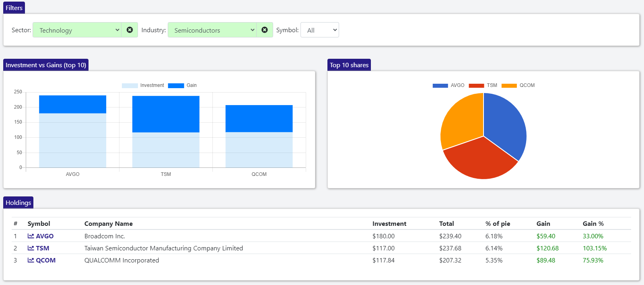
Task: Click the $59.40 gain value
Action: pyautogui.click(x=546, y=236)
